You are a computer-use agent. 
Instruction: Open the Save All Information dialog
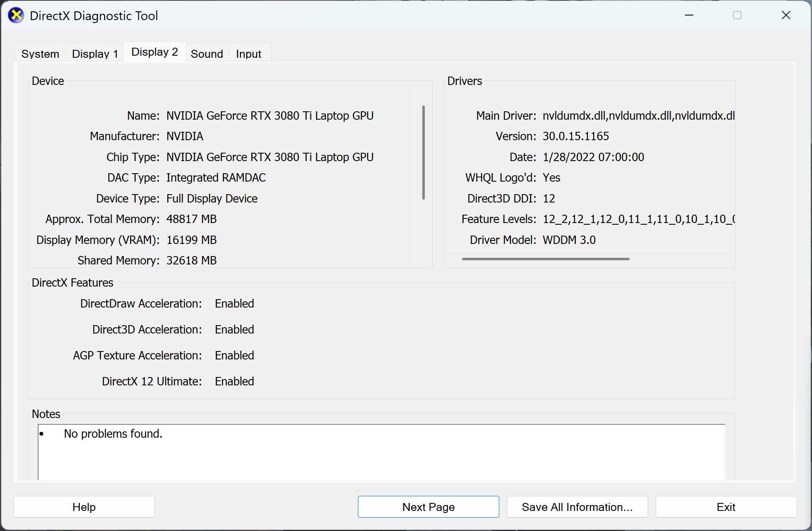point(577,507)
